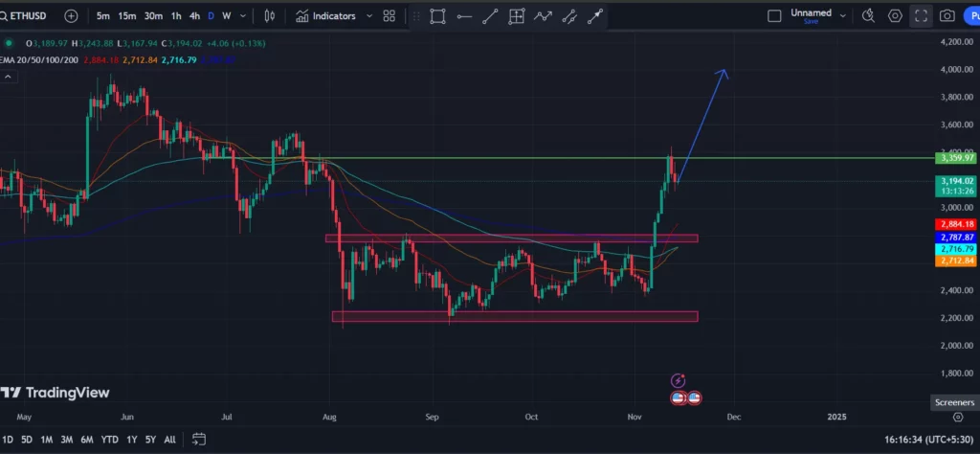Select the W weekly timeframe

(x=226, y=16)
